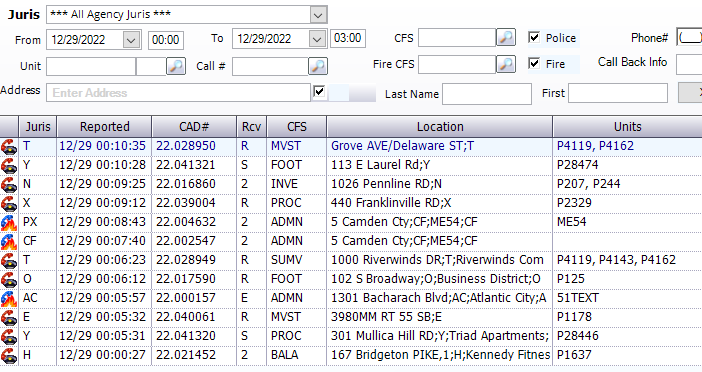Click phone icon for row CAD# 22.041320
This screenshot has width=702, height=372.
(x=9, y=337)
